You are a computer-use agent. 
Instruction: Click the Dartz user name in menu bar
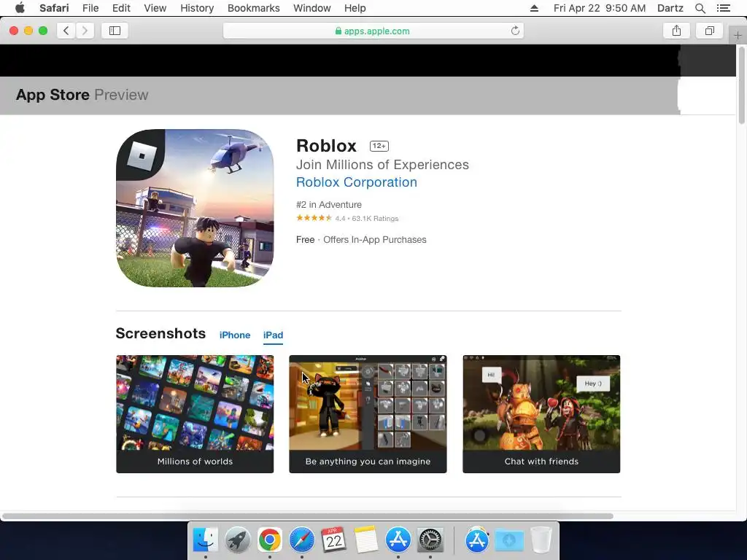[x=670, y=8]
